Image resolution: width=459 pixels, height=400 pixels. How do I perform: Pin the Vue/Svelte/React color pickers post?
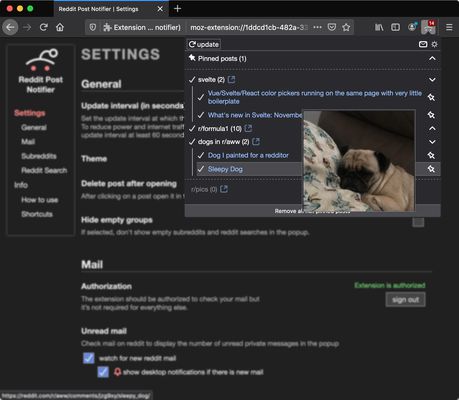(x=431, y=97)
